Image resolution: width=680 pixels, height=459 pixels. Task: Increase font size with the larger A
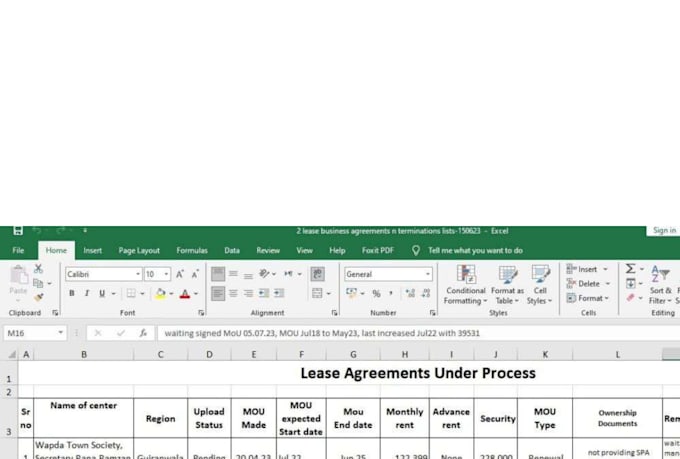pyautogui.click(x=180, y=274)
